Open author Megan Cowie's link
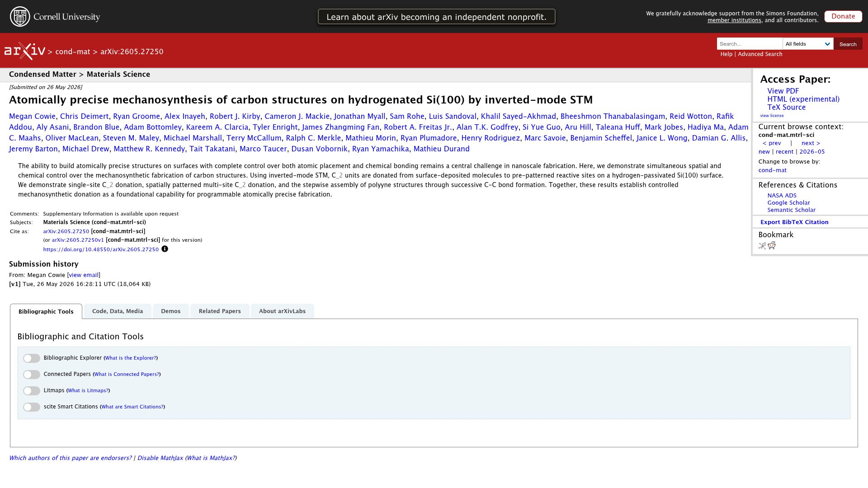Image resolution: width=868 pixels, height=488 pixels. click(32, 117)
